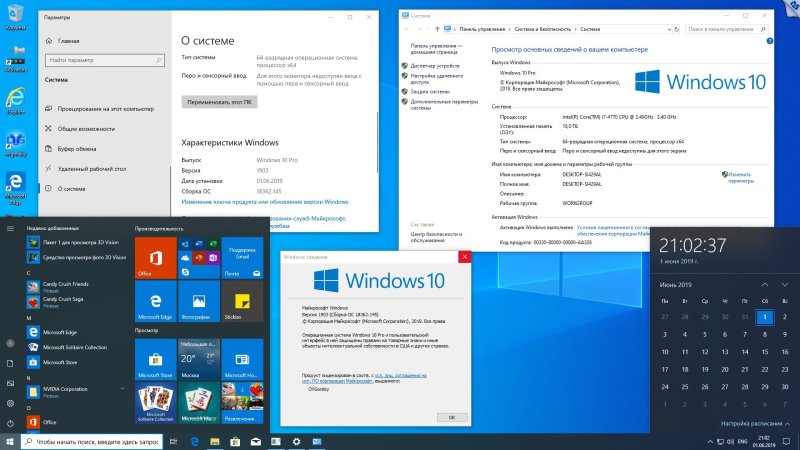Collapse the calendar agenda settings chevron
The height and width of the screenshot is (450, 800).
pyautogui.click(x=787, y=423)
